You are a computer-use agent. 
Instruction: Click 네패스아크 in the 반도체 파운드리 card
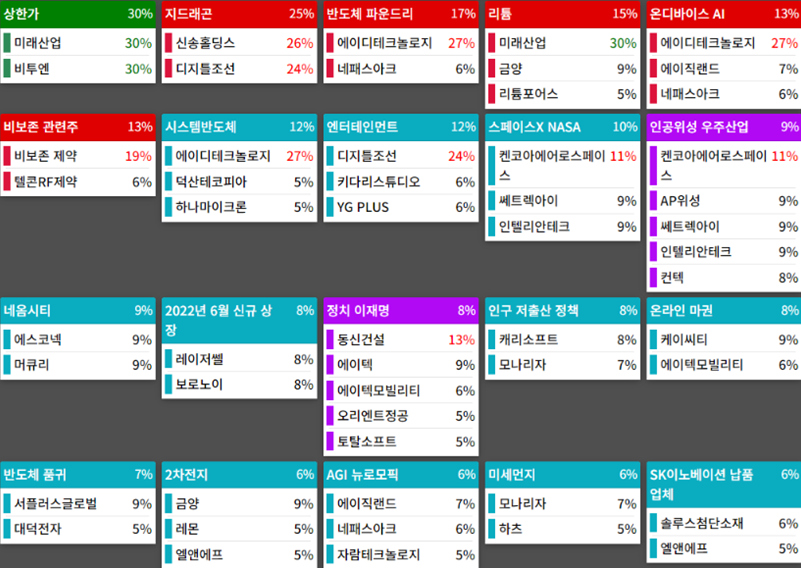click(x=401, y=68)
